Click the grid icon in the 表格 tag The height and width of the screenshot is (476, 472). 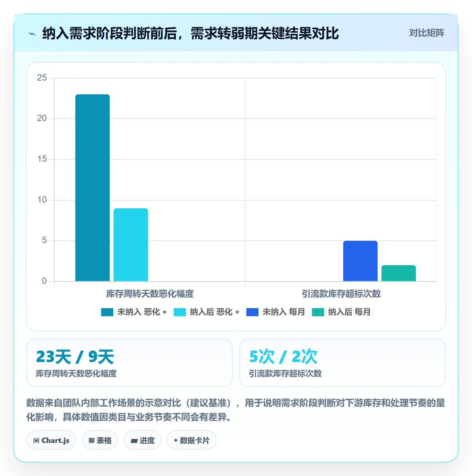pyautogui.click(x=91, y=441)
